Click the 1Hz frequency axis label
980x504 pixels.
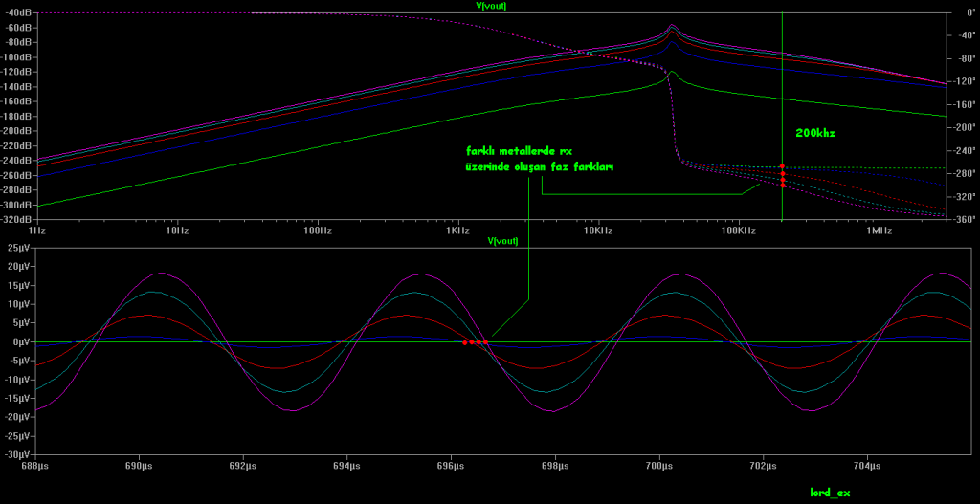click(x=37, y=230)
